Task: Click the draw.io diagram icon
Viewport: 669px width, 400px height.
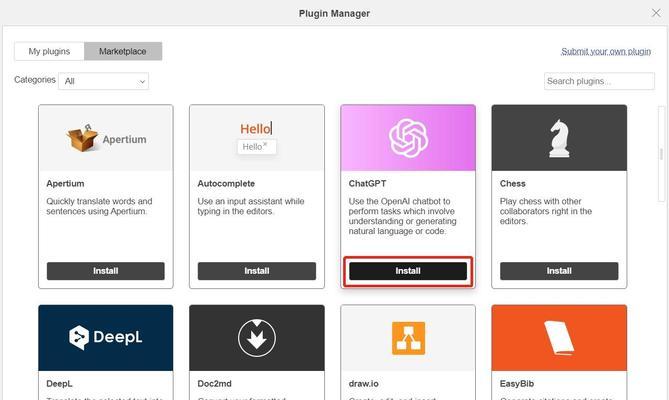Action: coord(408,338)
